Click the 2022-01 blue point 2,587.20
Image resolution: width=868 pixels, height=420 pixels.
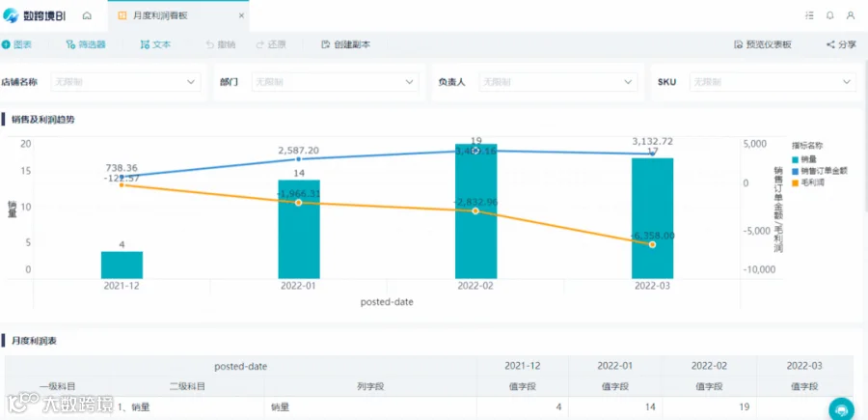coord(298,159)
